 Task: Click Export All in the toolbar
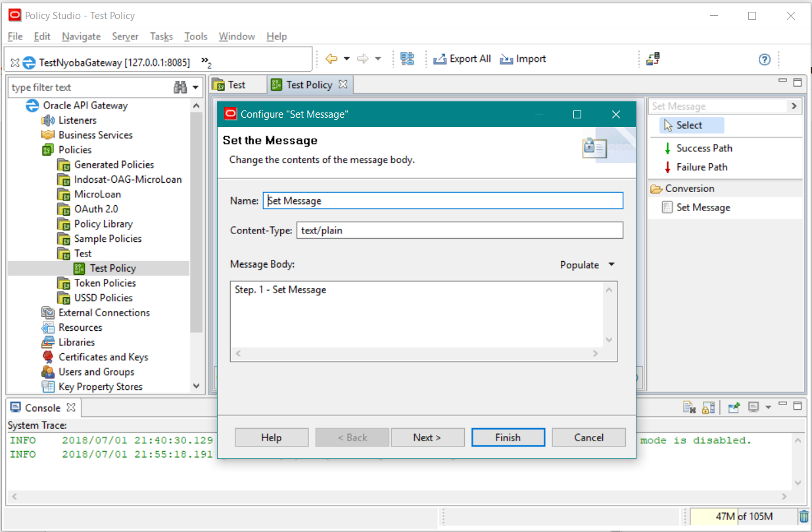[462, 59]
